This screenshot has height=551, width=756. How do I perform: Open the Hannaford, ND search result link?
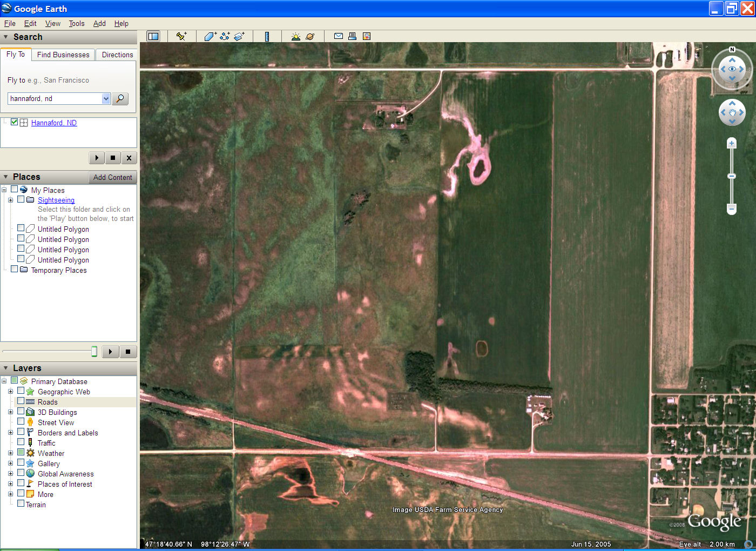coord(54,123)
